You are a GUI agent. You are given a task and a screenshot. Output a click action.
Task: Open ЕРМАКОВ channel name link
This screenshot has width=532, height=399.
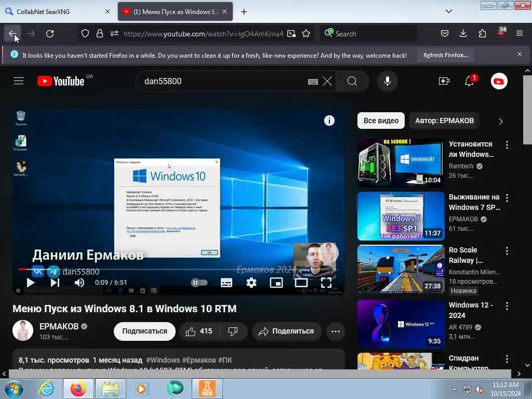59,326
